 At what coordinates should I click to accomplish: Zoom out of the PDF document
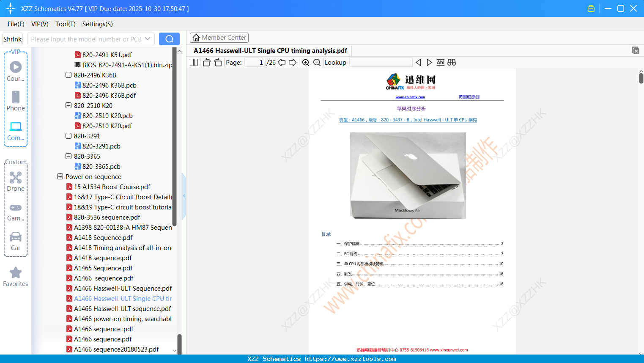317,63
